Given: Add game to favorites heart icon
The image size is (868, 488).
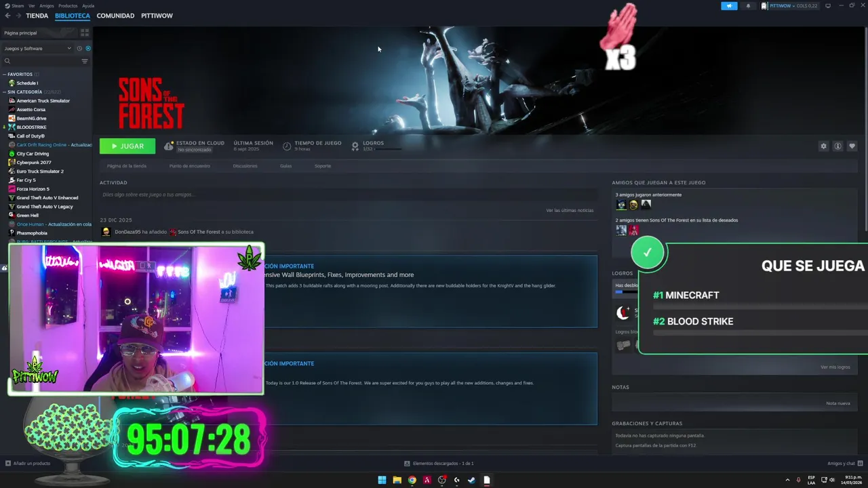Looking at the screenshot, I should pyautogui.click(x=852, y=146).
